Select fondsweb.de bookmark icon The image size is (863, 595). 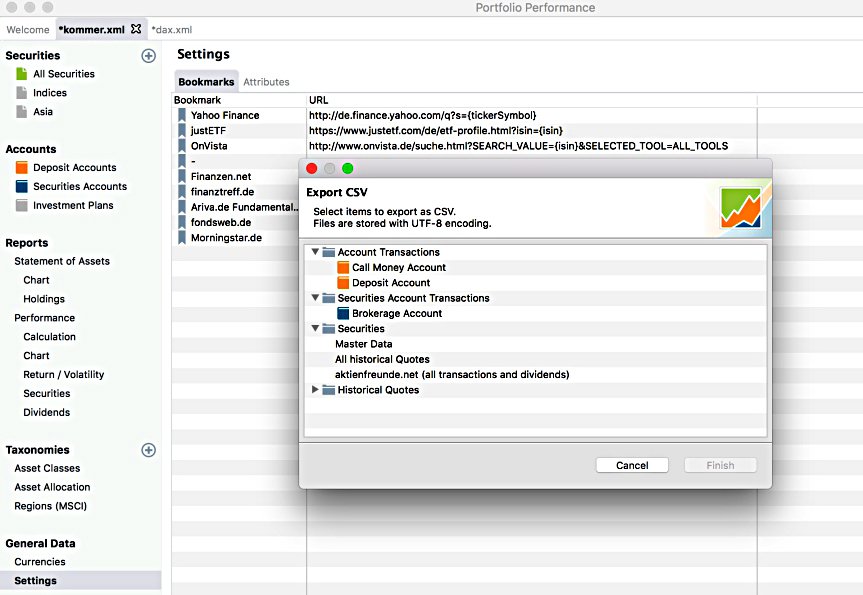click(182, 222)
